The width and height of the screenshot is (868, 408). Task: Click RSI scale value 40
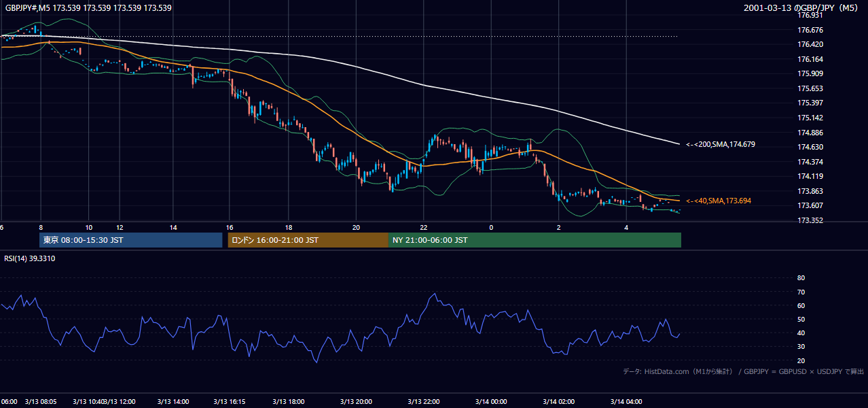[801, 333]
